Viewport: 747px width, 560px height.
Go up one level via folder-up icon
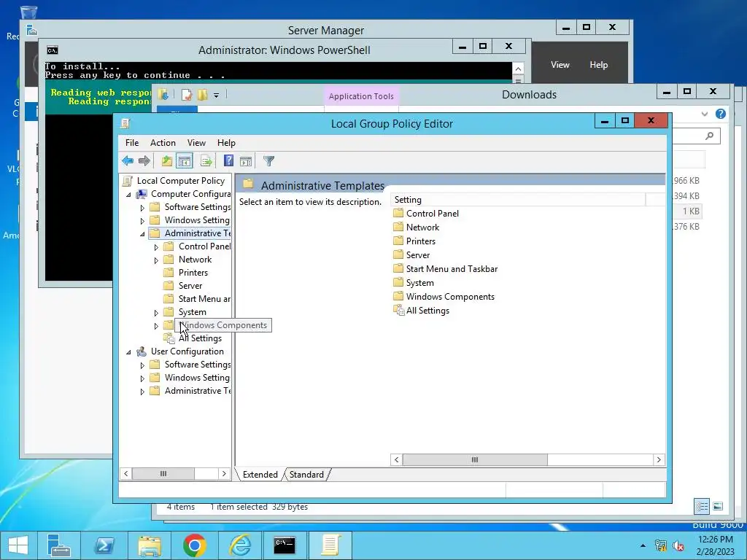pos(167,161)
